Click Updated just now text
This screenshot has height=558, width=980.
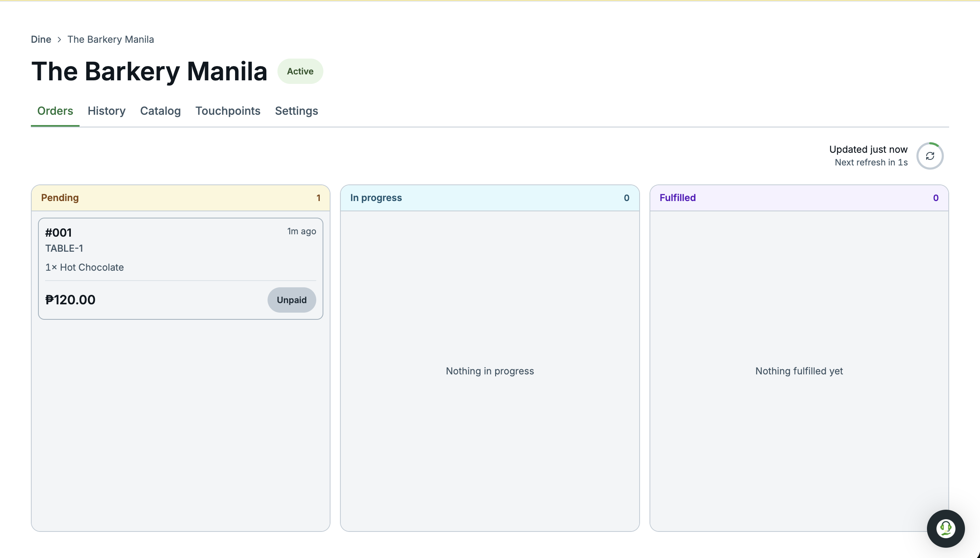868,150
